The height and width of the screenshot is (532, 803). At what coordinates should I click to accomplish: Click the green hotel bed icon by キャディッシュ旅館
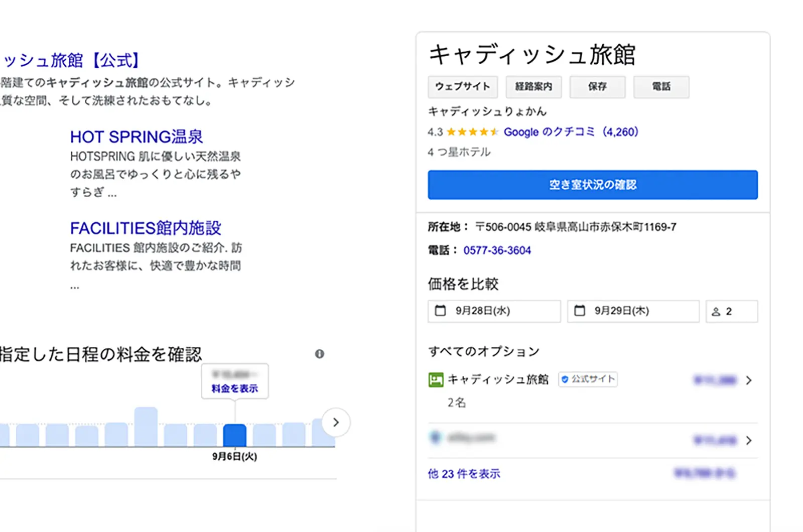436,380
